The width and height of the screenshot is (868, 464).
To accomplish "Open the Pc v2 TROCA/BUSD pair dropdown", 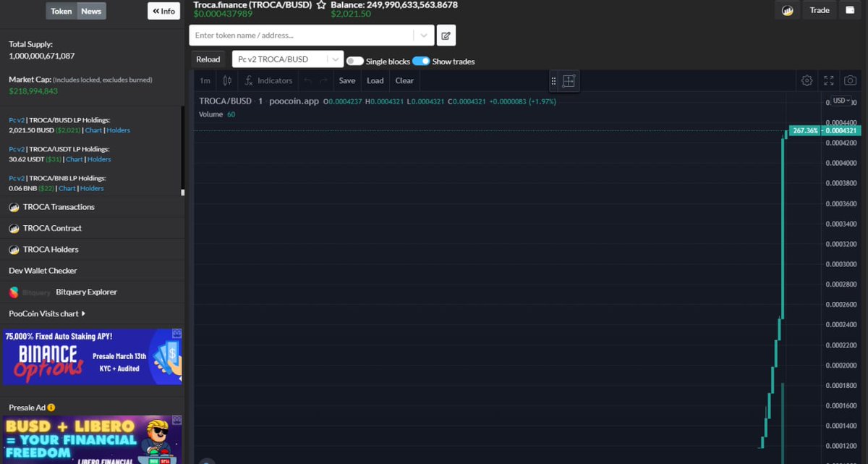I will tap(288, 59).
